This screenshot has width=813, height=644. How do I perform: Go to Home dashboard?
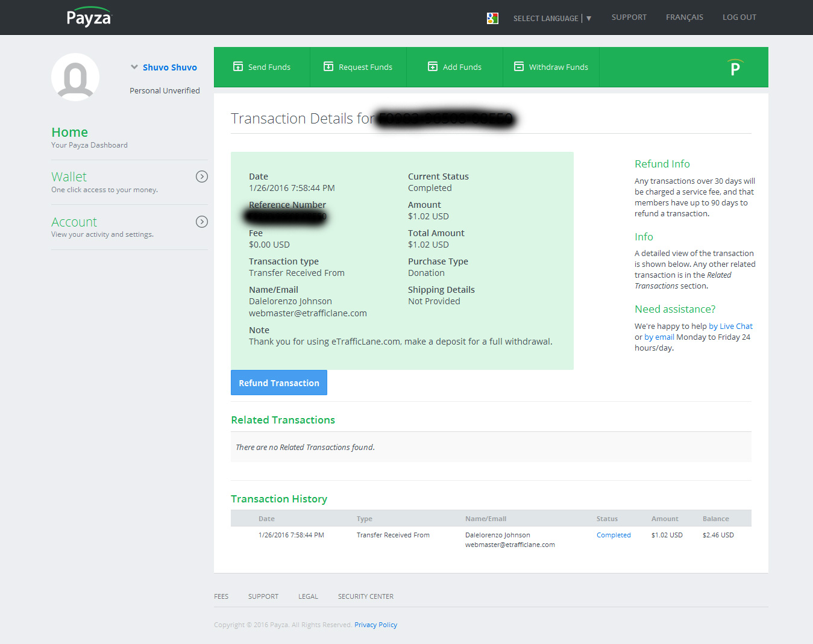(x=69, y=132)
